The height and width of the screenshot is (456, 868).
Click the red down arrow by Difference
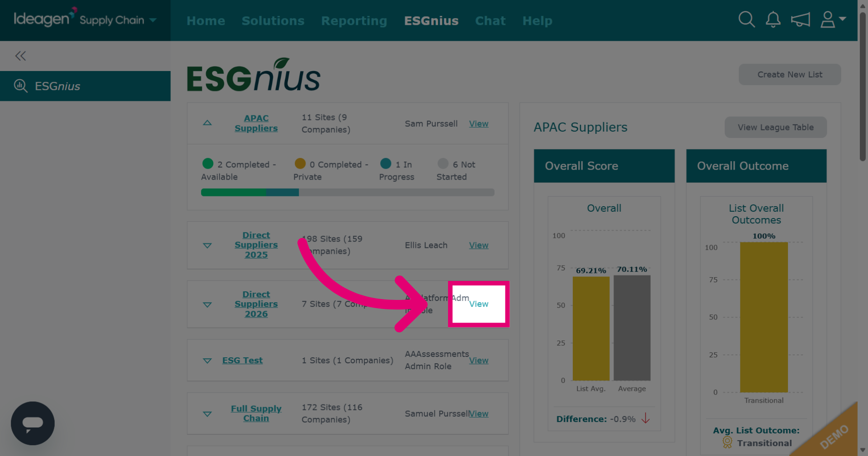point(646,418)
